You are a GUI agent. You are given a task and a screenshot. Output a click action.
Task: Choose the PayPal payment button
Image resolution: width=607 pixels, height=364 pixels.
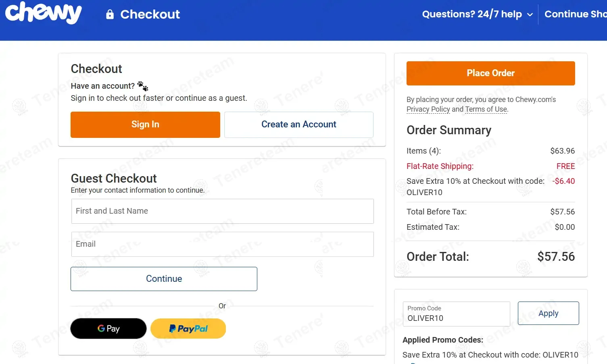(188, 329)
